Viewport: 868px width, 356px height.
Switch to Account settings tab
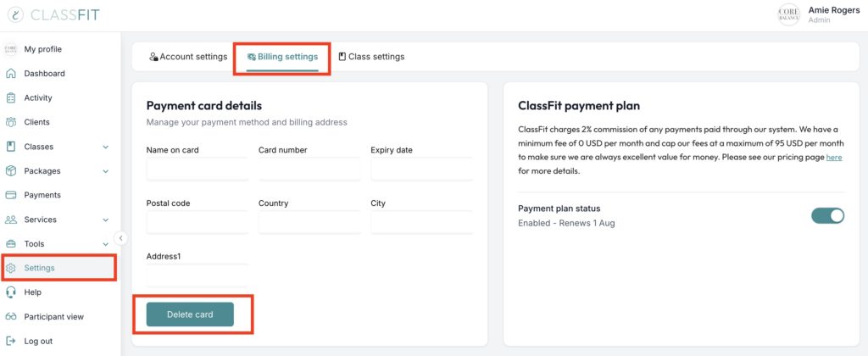(x=188, y=57)
